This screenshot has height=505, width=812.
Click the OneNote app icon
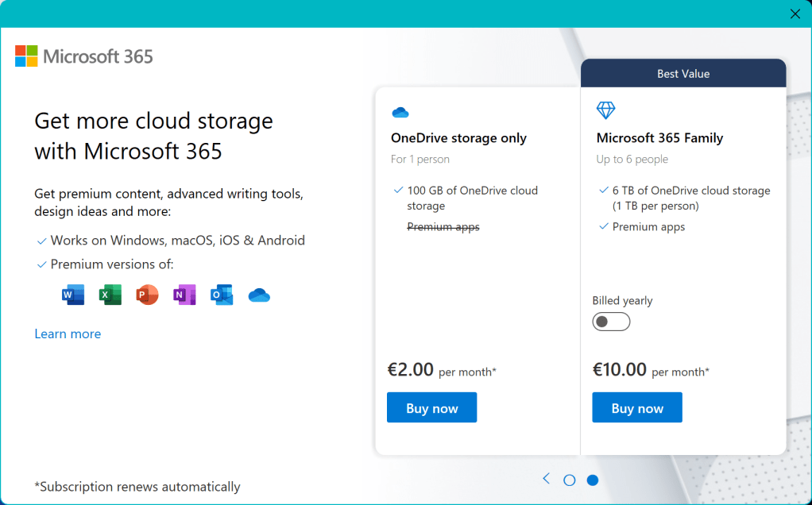tap(184, 295)
